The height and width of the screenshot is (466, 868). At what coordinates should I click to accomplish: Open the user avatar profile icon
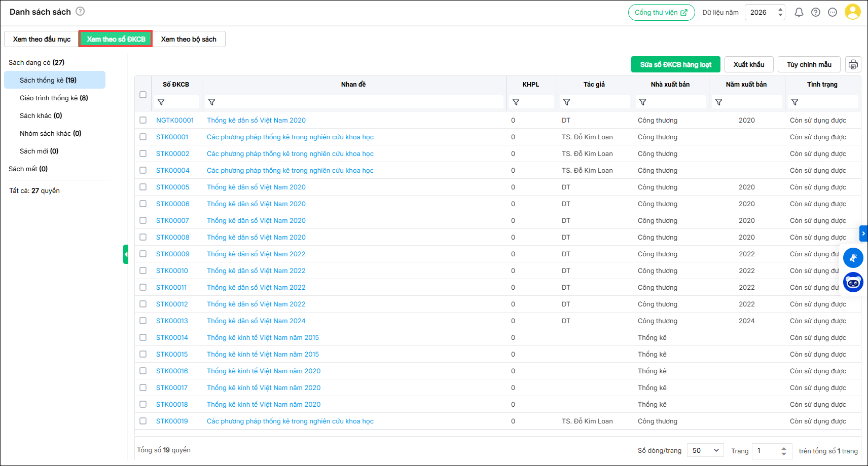click(x=852, y=12)
